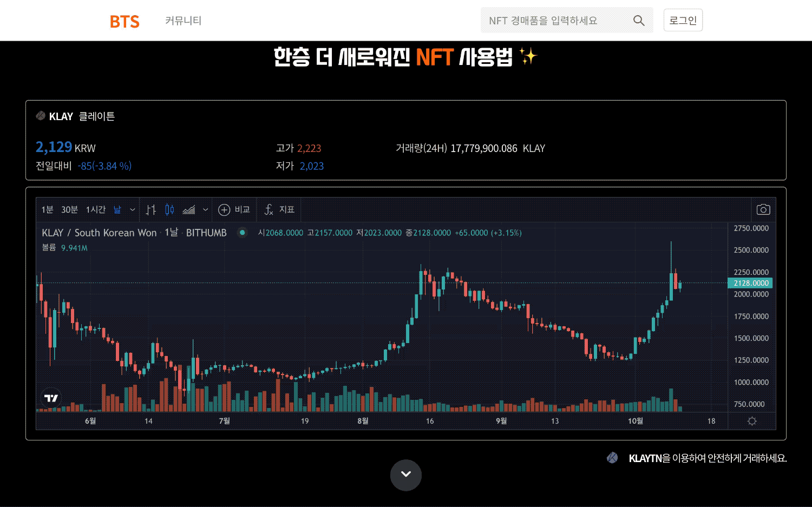Click the 저가 2,023 low value
Screen dimensions: 812x507
(299, 166)
